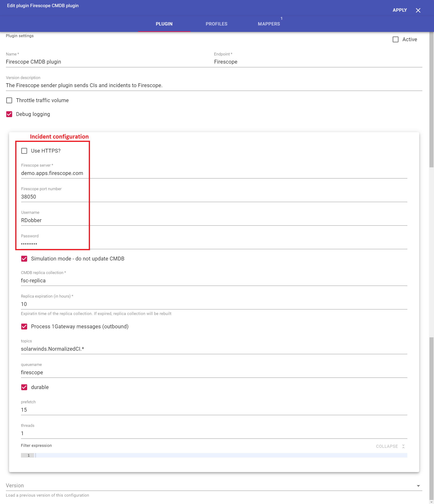Toggle Throttle traffic volume checkbox

click(9, 100)
